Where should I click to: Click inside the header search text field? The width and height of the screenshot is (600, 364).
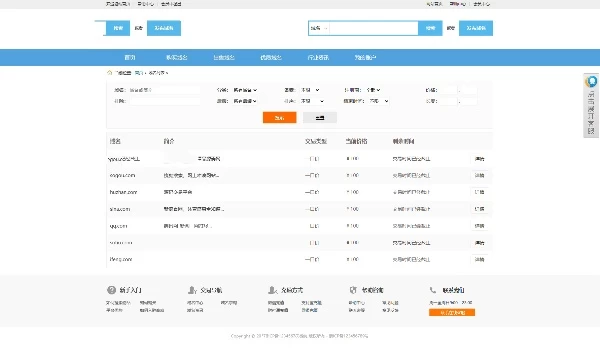pos(373,28)
